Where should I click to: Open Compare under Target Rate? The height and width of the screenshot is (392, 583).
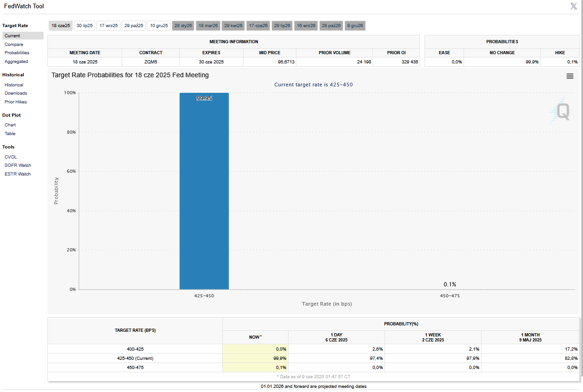click(14, 45)
